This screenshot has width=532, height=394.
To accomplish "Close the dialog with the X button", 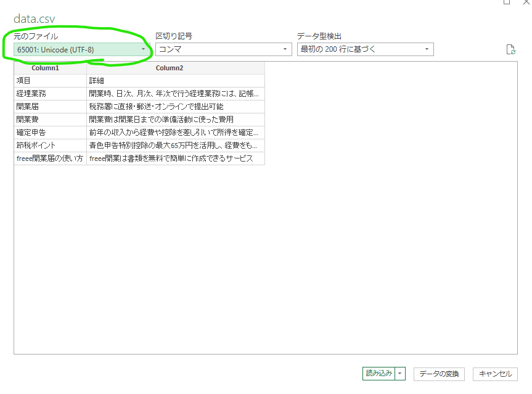I will [526, 2].
